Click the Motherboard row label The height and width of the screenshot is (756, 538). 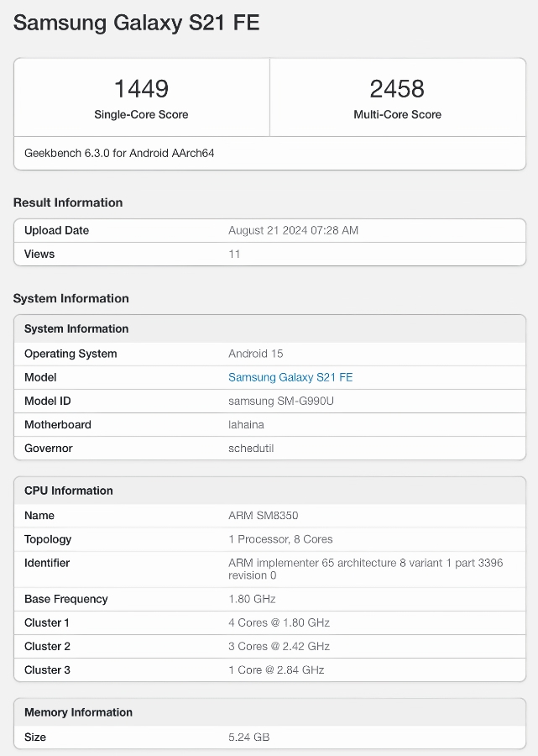[58, 424]
